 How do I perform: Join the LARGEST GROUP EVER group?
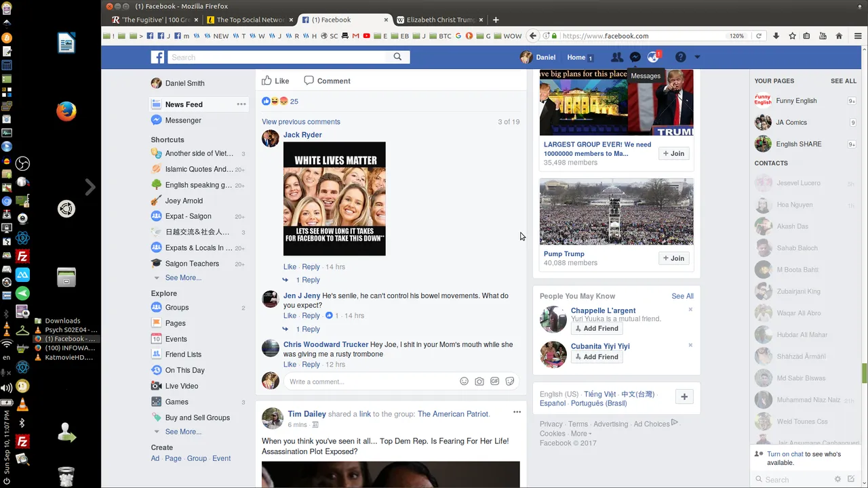tap(674, 154)
